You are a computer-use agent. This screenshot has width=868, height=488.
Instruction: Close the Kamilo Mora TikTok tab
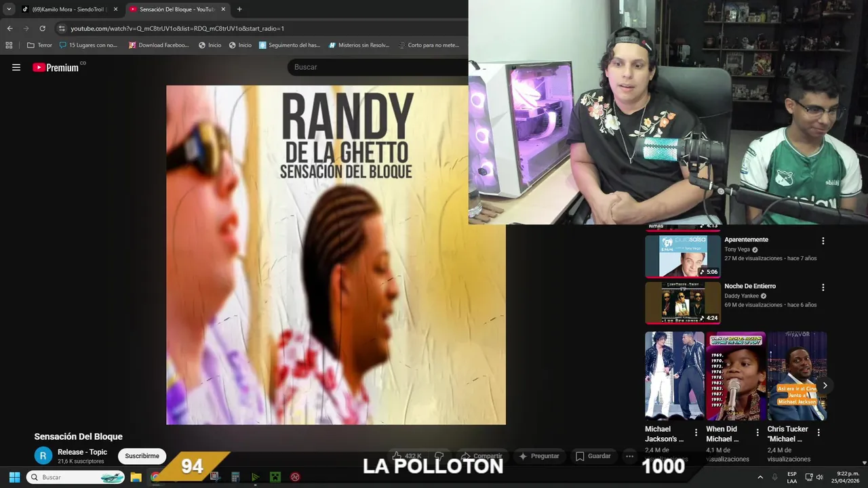coord(115,9)
